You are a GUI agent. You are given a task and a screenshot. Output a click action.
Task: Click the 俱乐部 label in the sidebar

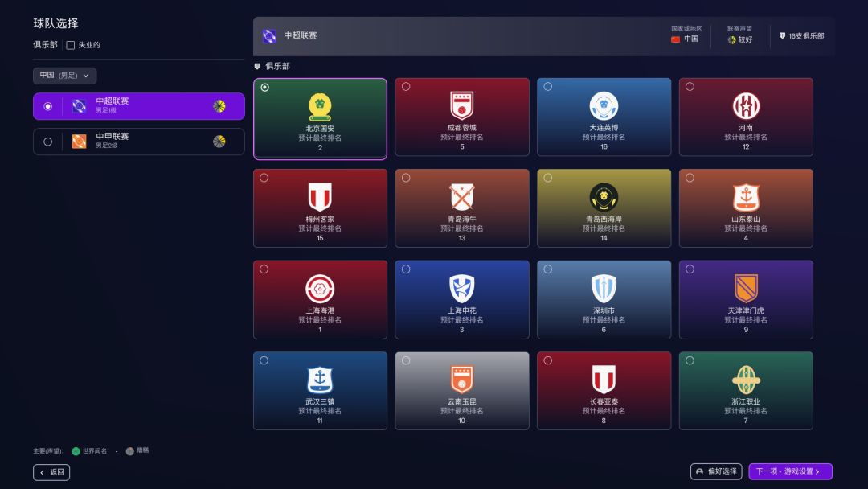point(45,45)
